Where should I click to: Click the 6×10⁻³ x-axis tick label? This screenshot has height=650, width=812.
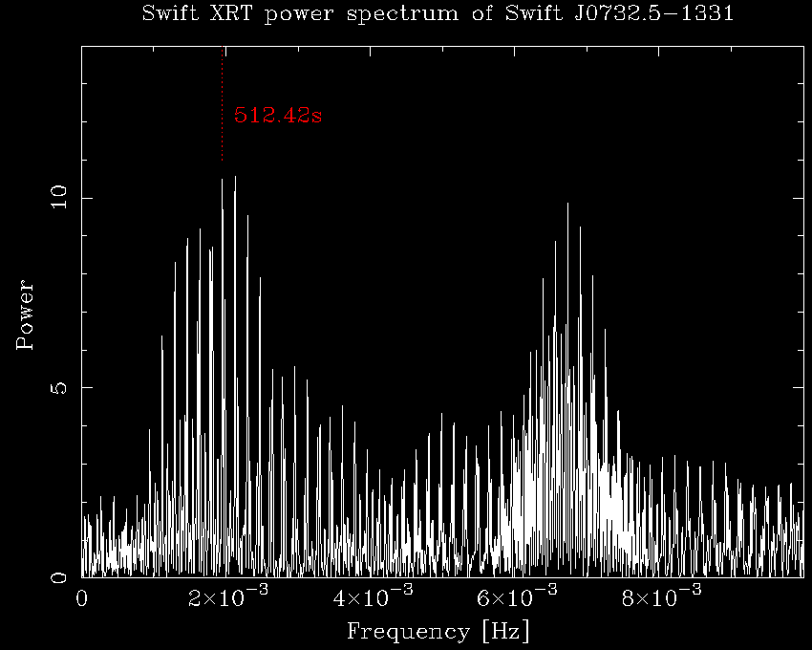(x=517, y=598)
